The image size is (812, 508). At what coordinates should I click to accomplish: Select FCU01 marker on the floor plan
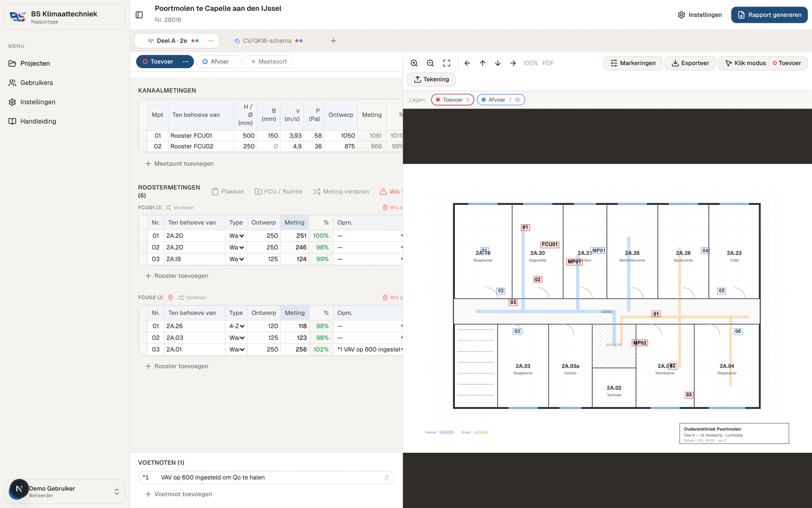point(550,244)
